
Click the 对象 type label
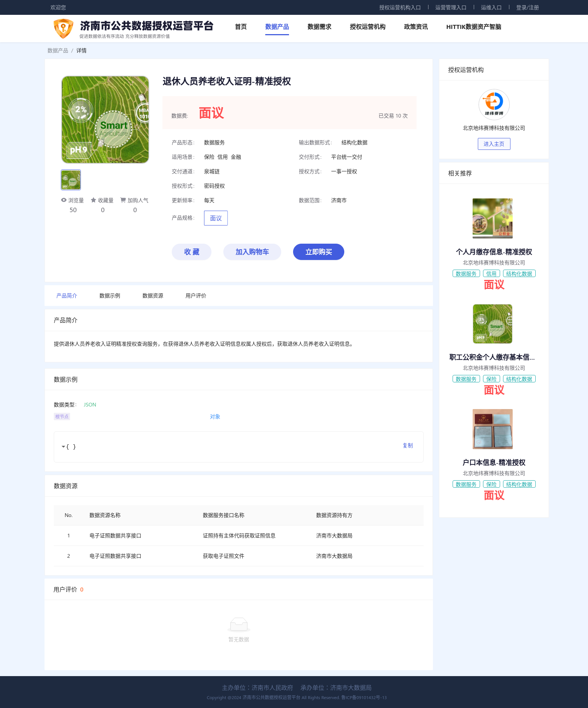click(215, 416)
